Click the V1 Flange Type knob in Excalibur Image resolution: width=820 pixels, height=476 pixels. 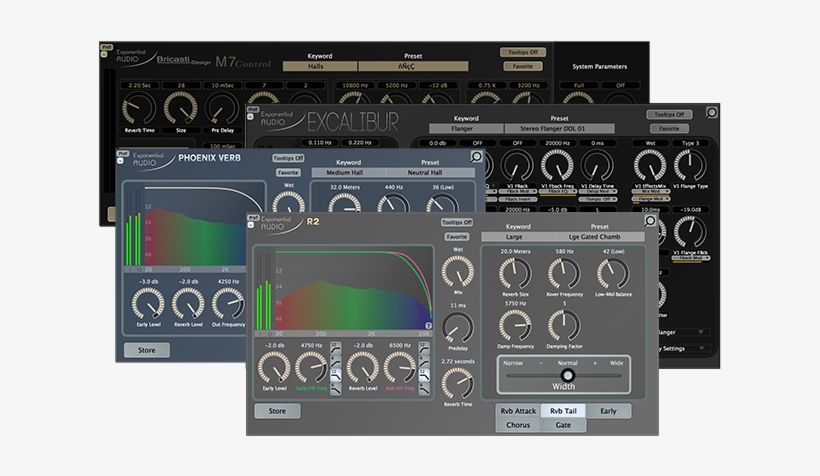pos(690,165)
